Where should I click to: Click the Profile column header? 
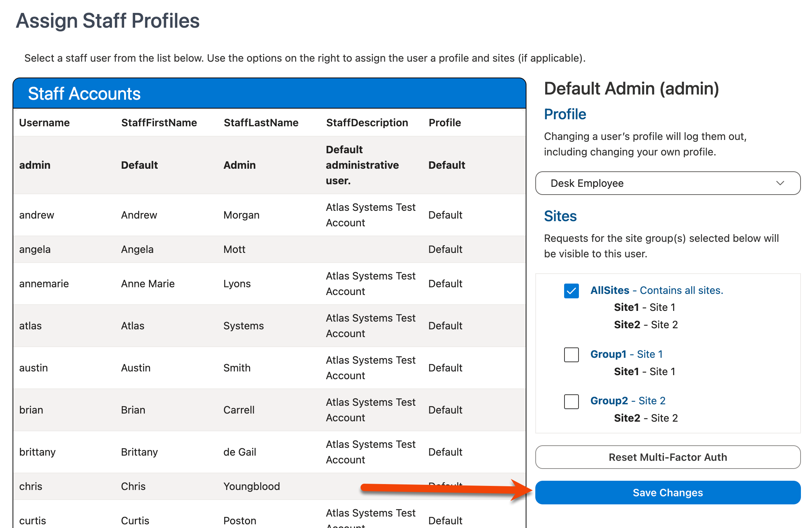pyautogui.click(x=444, y=123)
